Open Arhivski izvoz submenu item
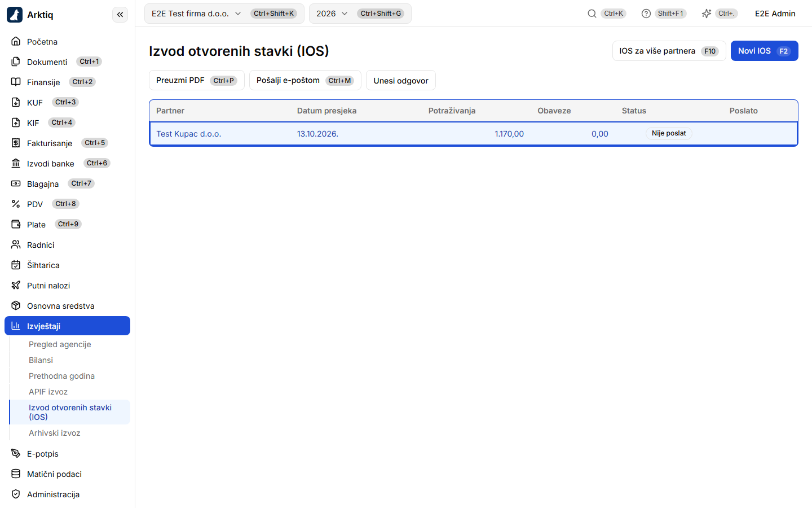Viewport: 812px width, 508px height. [54, 433]
